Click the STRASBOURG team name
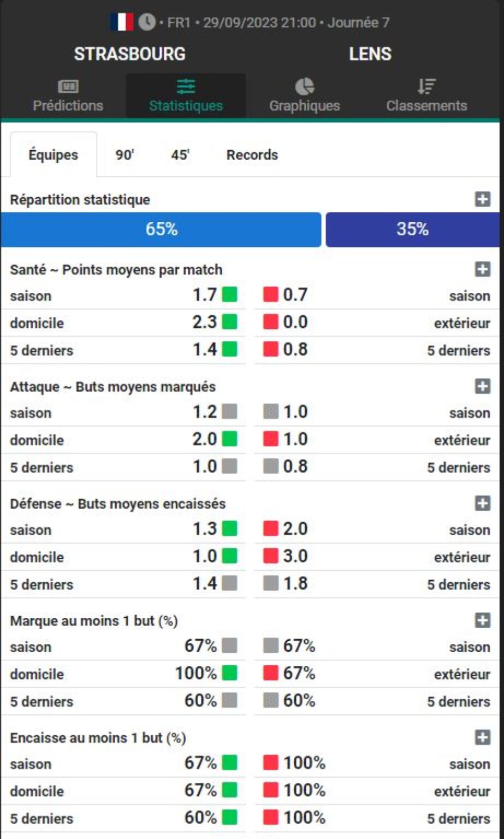The height and width of the screenshot is (839, 504). coord(128,54)
